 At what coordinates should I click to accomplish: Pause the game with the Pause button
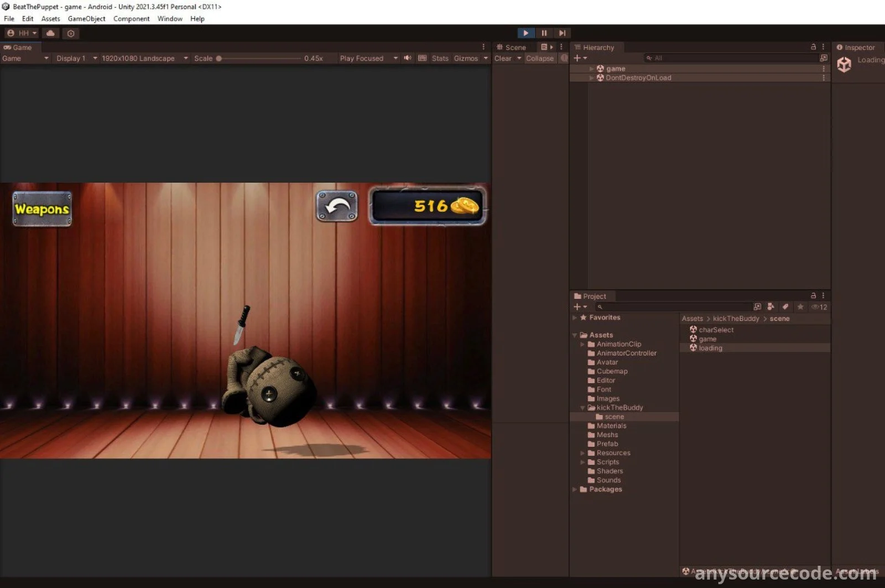[x=544, y=33]
